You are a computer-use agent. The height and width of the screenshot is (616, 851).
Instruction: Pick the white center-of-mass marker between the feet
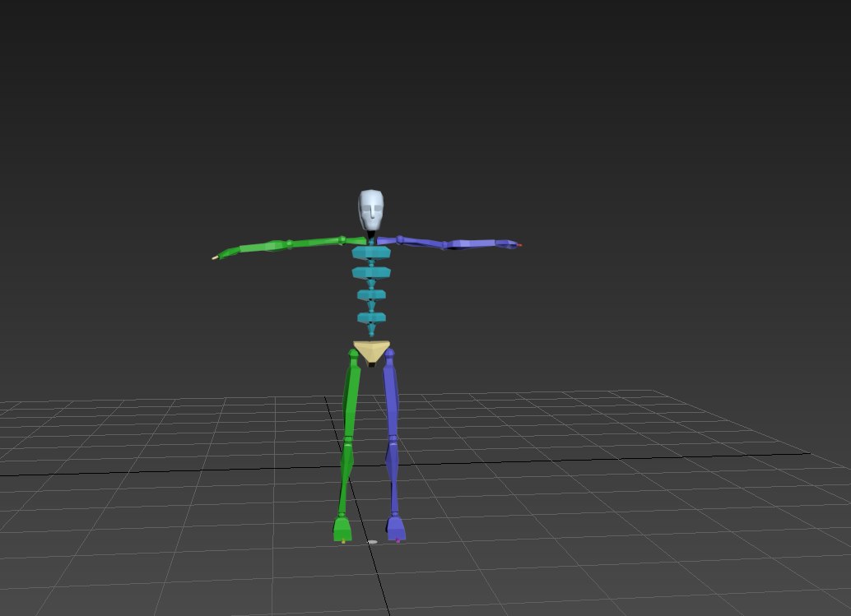[x=372, y=542]
